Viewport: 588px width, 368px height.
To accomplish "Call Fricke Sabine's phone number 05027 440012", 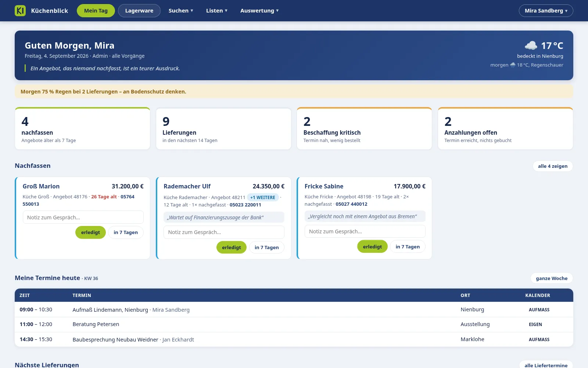I will tap(351, 204).
